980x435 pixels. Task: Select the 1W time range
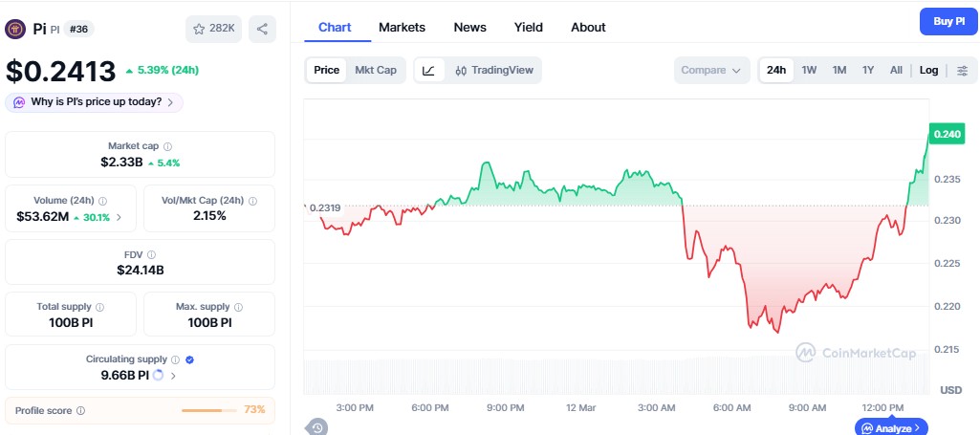pyautogui.click(x=809, y=70)
